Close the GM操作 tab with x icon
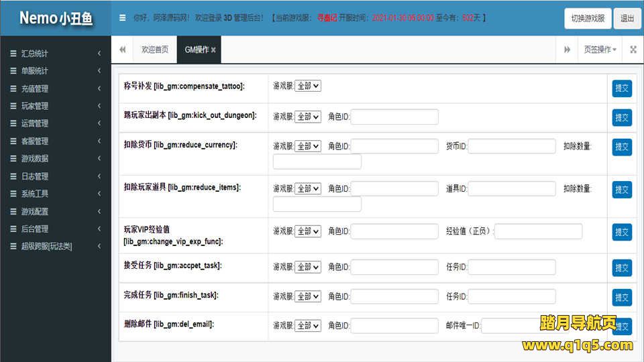 pyautogui.click(x=213, y=50)
